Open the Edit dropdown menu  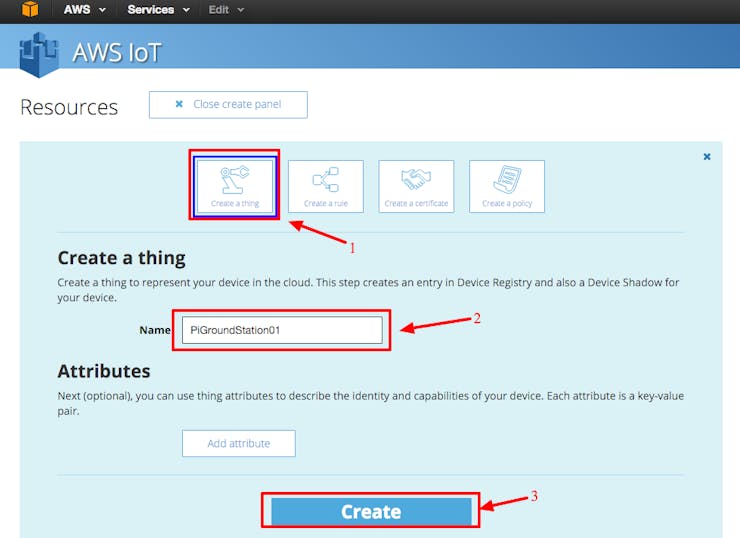click(x=226, y=9)
